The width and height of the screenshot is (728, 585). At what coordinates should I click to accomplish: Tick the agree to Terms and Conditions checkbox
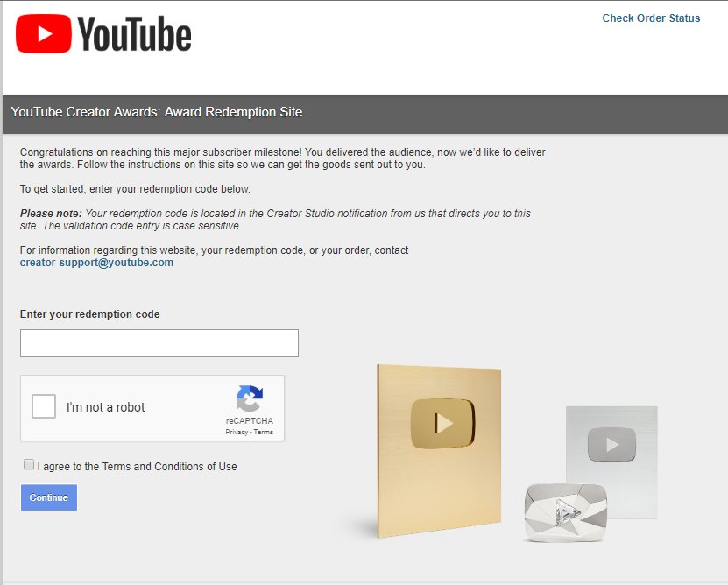(x=29, y=464)
